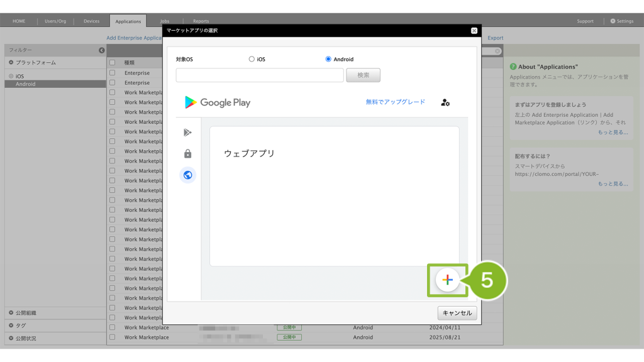Click the admin settings person icon
This screenshot has width=644, height=362.
coord(445,102)
